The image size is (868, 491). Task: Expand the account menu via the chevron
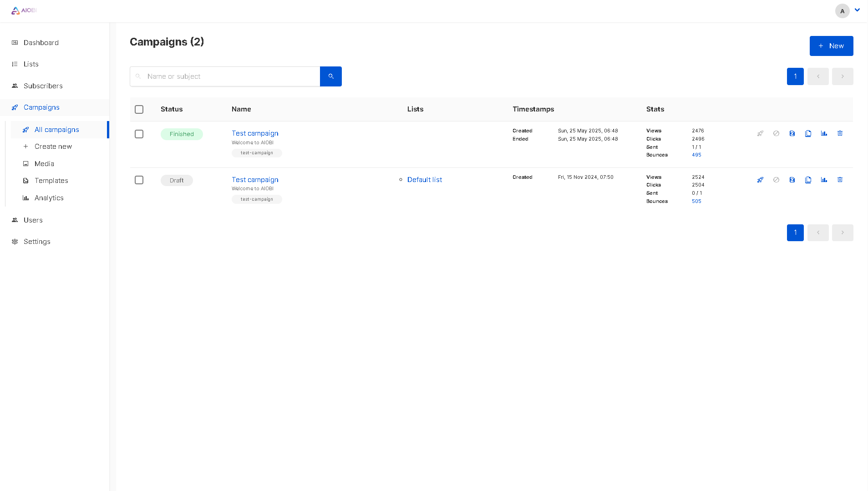(858, 10)
